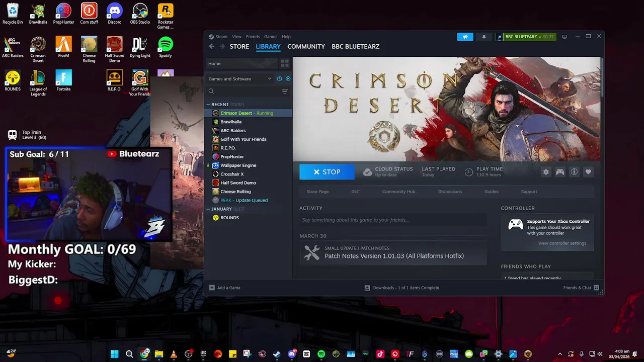Go back with Steam's back arrow
Image resolution: width=644 pixels, height=362 pixels.
pyautogui.click(x=211, y=46)
